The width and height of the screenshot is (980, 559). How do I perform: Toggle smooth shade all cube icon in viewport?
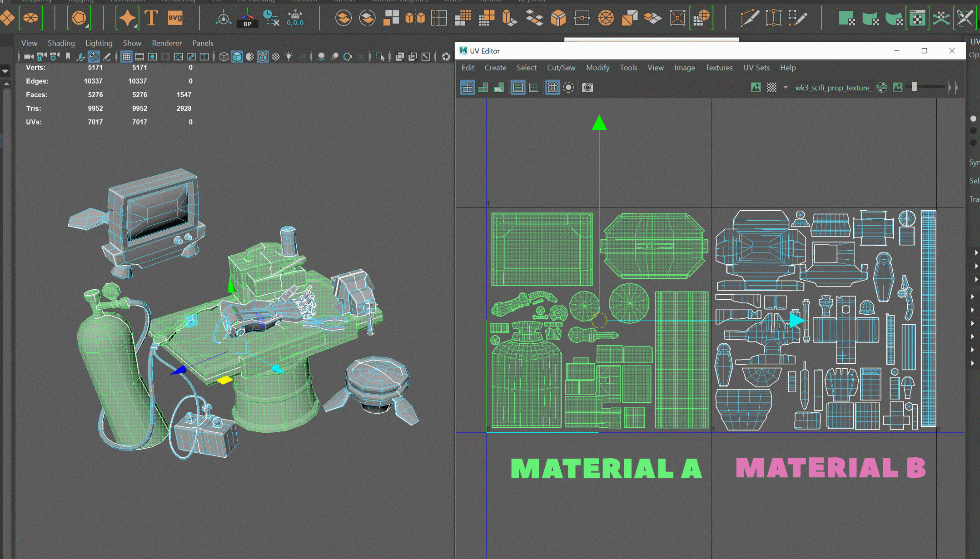(237, 56)
